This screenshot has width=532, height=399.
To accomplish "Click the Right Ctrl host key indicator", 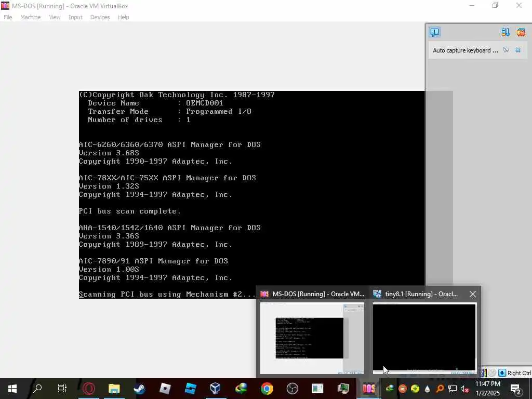I will click(x=520, y=373).
